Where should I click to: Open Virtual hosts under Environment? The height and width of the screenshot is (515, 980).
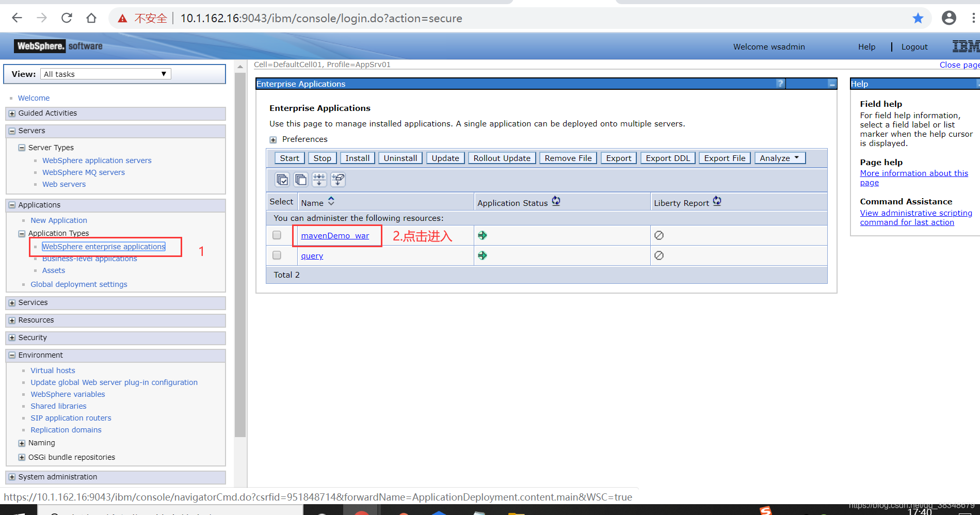(x=53, y=371)
